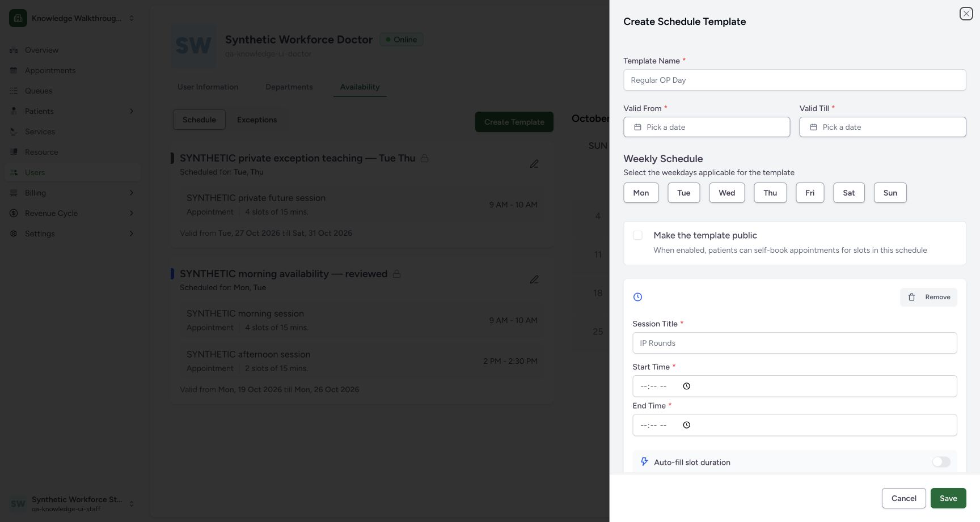This screenshot has height=522, width=980.
Task: Expand the Patients submenu chevron
Action: pos(132,111)
